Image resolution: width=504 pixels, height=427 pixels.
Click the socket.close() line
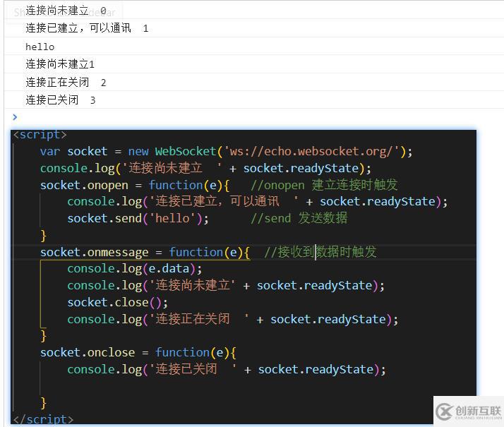117,302
